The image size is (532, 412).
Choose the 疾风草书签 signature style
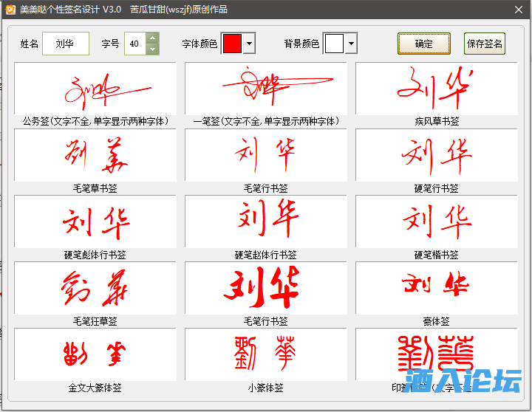point(436,89)
